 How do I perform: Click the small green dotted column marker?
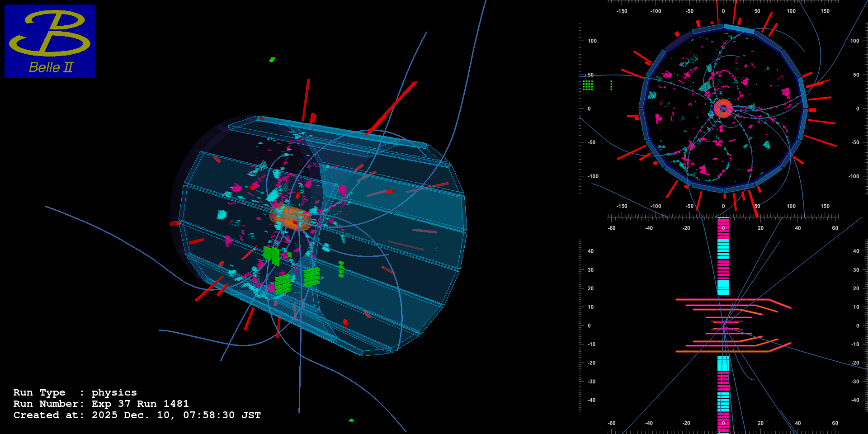611,85
